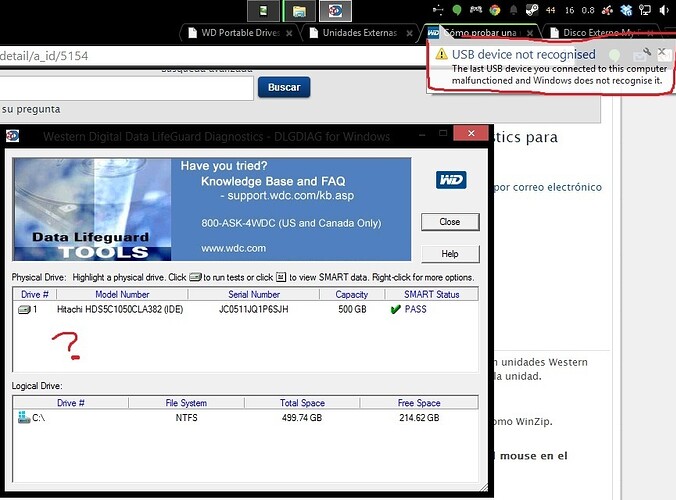The image size is (676, 500).
Task: Sort by Model Number column header
Action: 122,294
